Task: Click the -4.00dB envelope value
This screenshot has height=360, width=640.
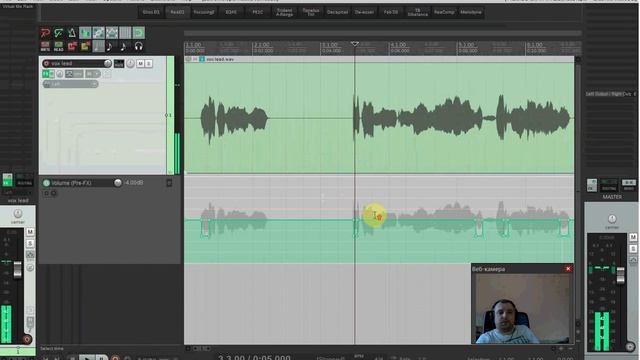Action: 134,182
